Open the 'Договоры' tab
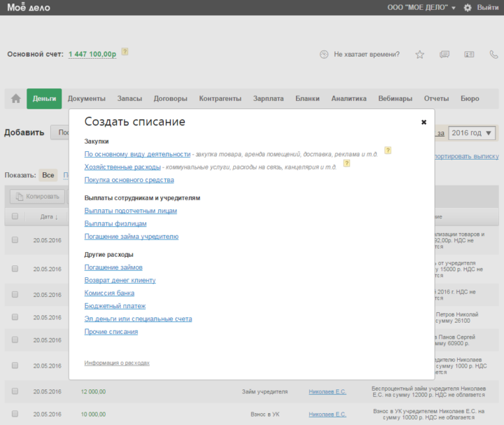 coord(170,99)
